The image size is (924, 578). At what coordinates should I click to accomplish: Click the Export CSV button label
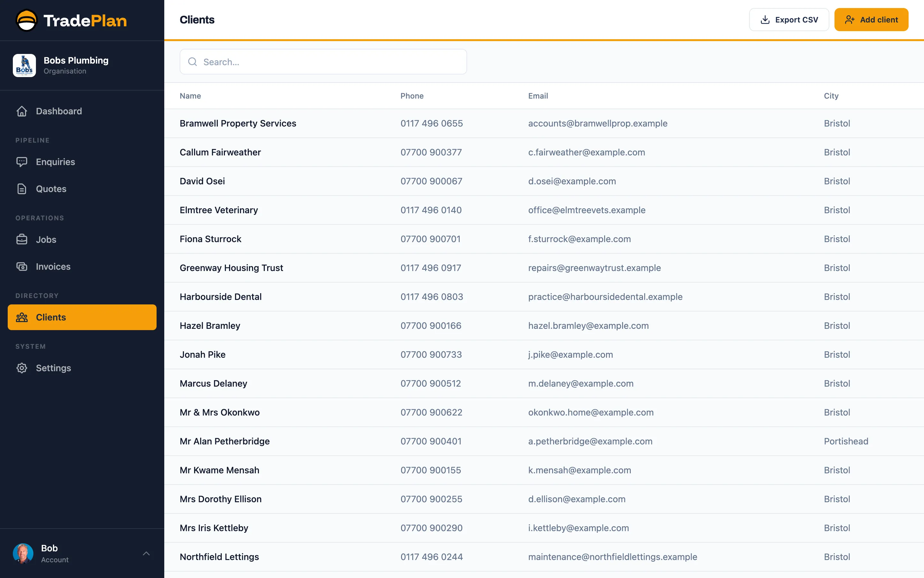tap(797, 20)
